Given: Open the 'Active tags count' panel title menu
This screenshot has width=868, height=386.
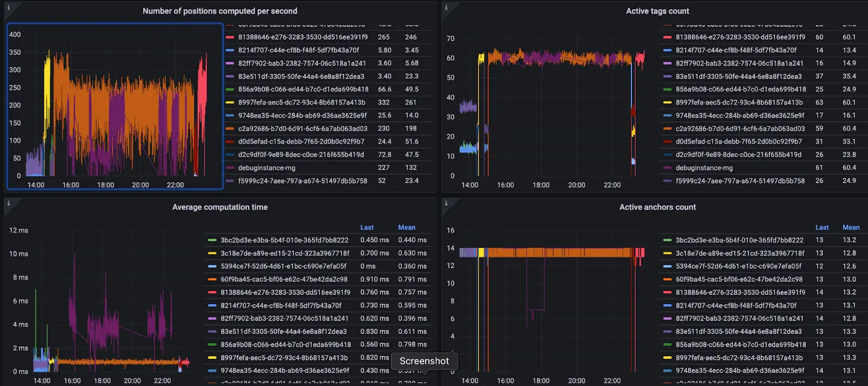Looking at the screenshot, I should 658,11.
